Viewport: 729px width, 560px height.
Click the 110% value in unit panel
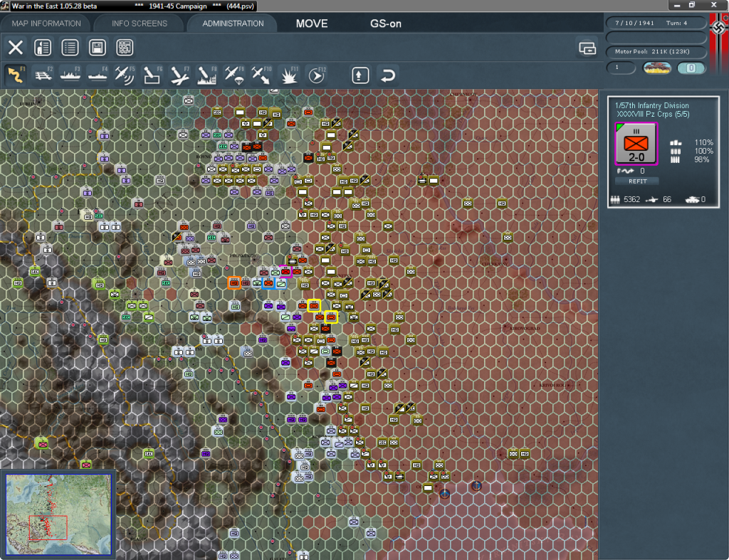703,142
